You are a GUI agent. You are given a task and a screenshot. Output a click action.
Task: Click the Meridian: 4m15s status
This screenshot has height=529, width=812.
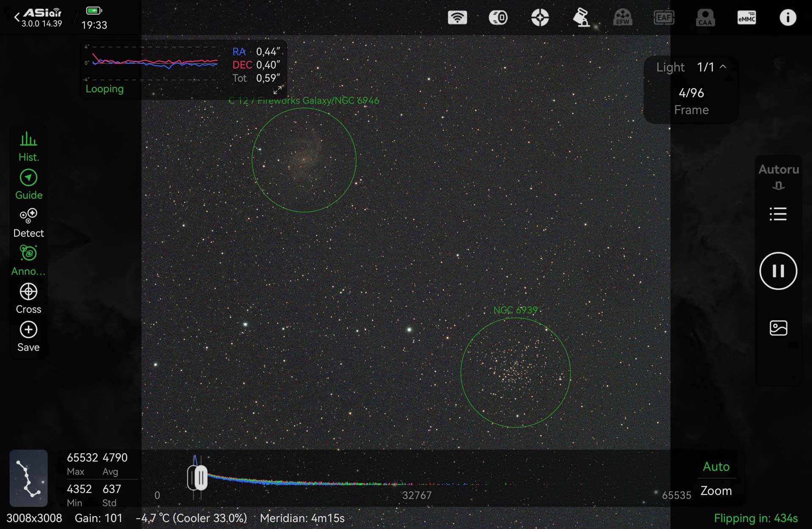302,518
